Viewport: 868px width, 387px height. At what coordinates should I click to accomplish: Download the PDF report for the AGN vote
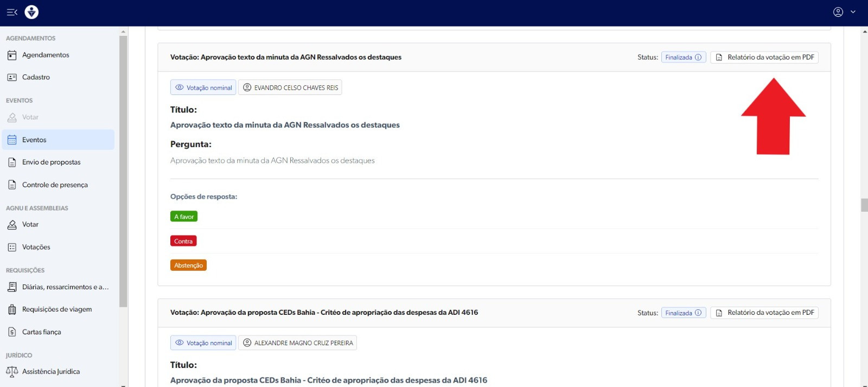point(764,58)
